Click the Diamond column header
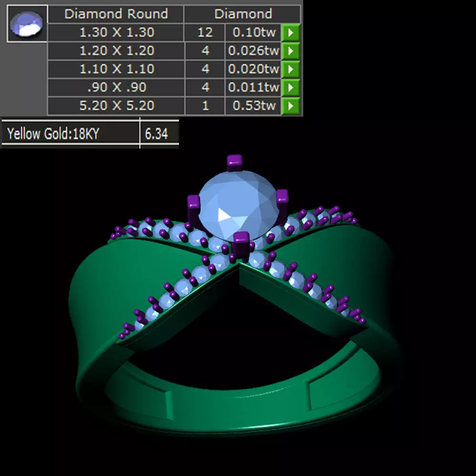This screenshot has width=476, height=476. [243, 14]
